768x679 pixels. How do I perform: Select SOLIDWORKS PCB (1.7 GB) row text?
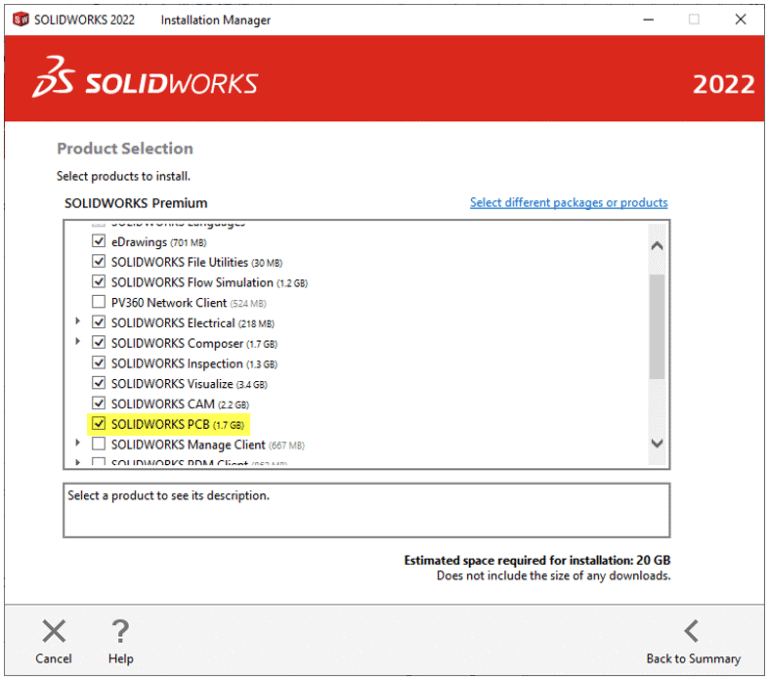(177, 425)
